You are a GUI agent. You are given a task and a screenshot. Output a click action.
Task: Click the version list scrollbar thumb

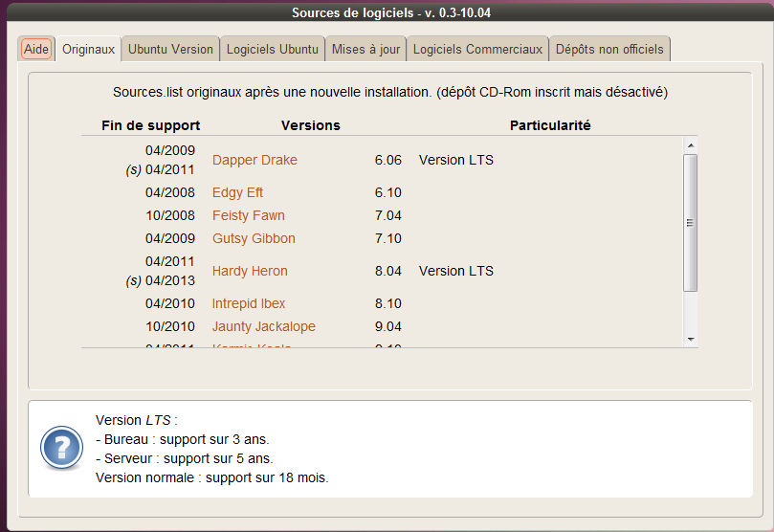690,222
